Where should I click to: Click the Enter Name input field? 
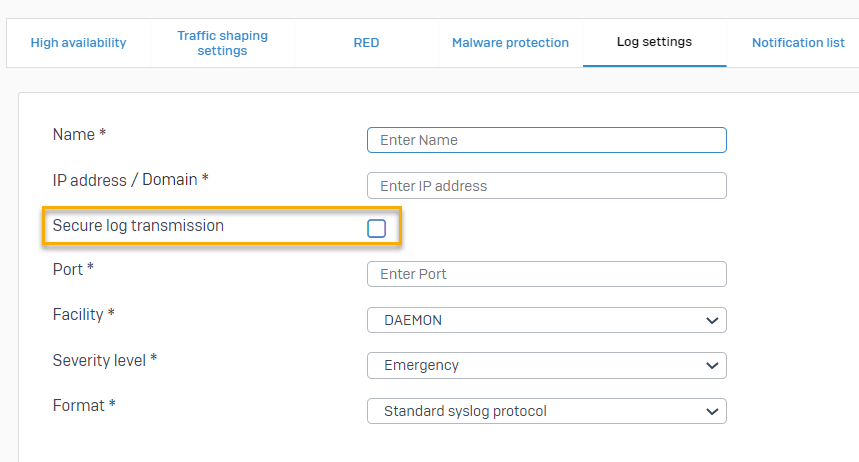pyautogui.click(x=547, y=140)
